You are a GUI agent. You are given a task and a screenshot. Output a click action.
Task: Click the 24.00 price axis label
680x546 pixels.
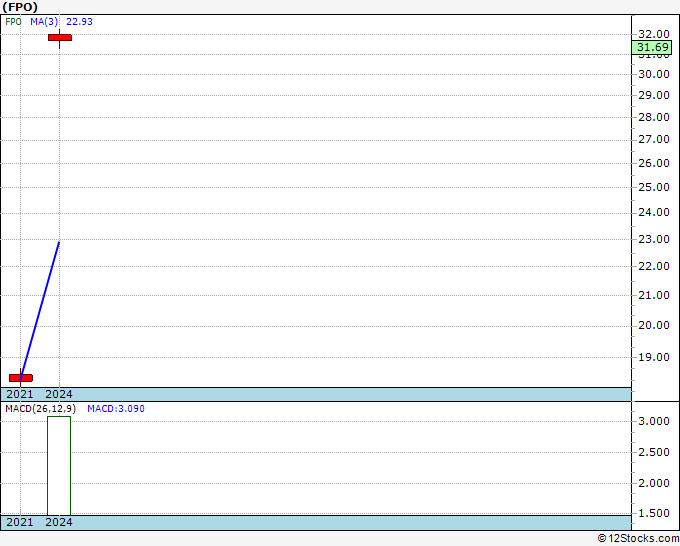coord(654,213)
